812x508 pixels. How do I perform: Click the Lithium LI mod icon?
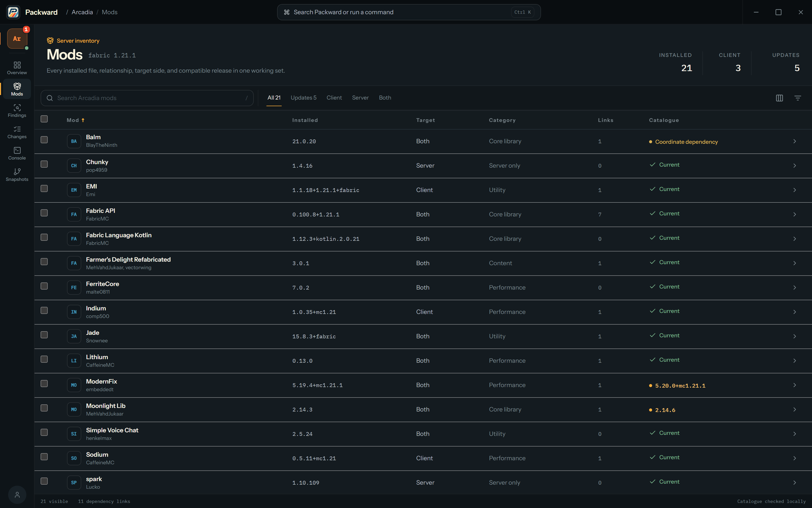[x=74, y=360]
